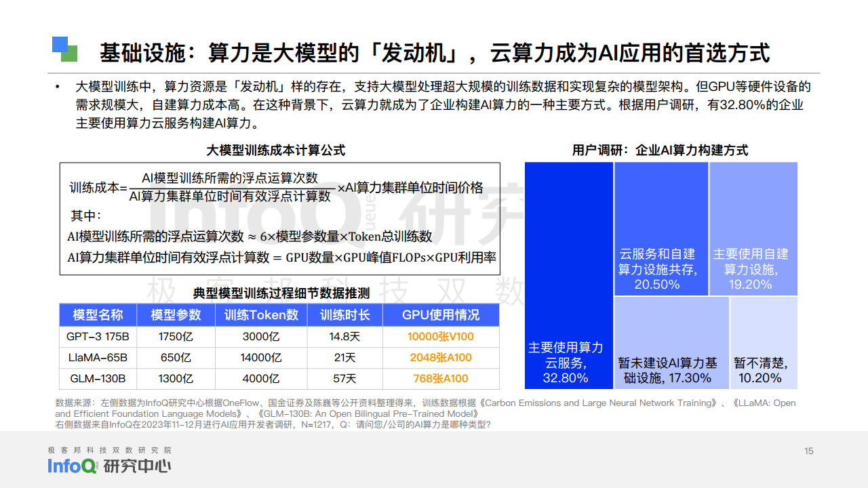
Task: Click the GPU使用情况 table header
Action: (x=441, y=314)
